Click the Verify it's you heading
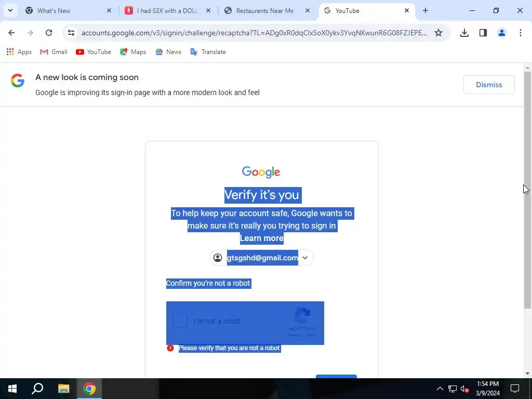This screenshot has width=532, height=399. tap(262, 195)
